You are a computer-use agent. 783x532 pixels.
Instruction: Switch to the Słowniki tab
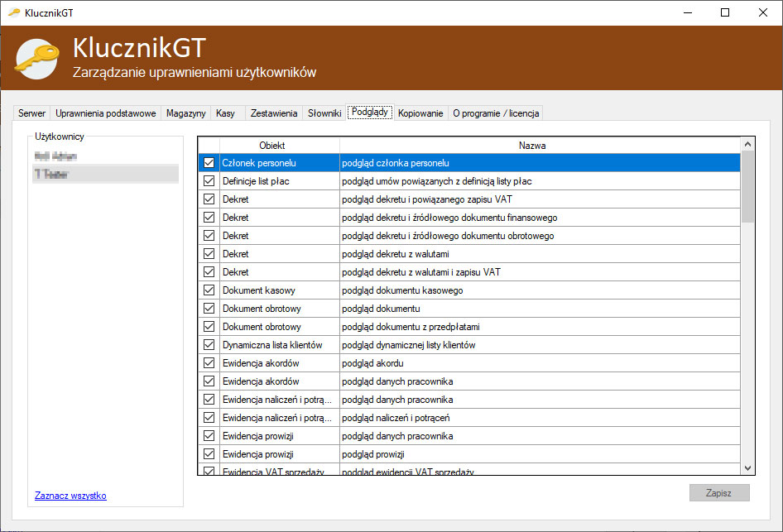point(324,113)
